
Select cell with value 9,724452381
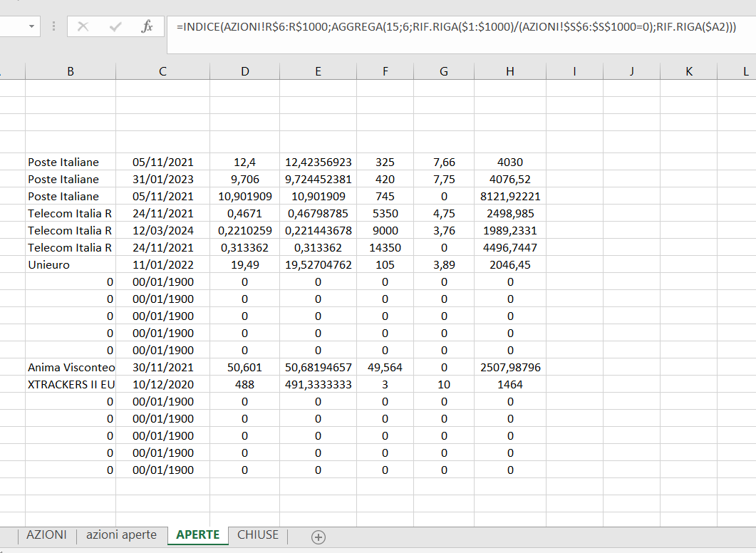(x=319, y=180)
